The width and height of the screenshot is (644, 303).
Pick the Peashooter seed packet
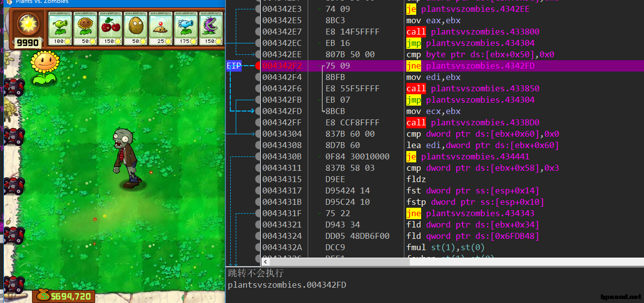point(60,29)
